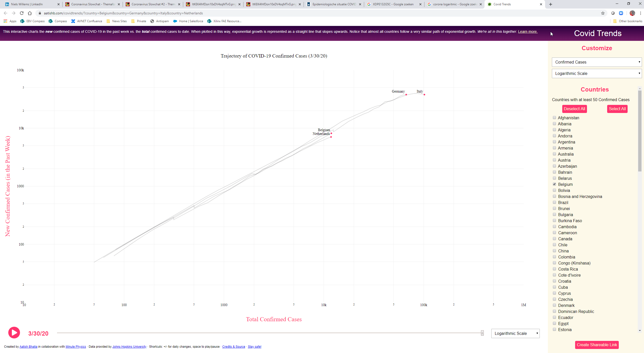Image resolution: width=644 pixels, height=353 pixels.
Task: Tick the China checkbox
Action: click(554, 251)
